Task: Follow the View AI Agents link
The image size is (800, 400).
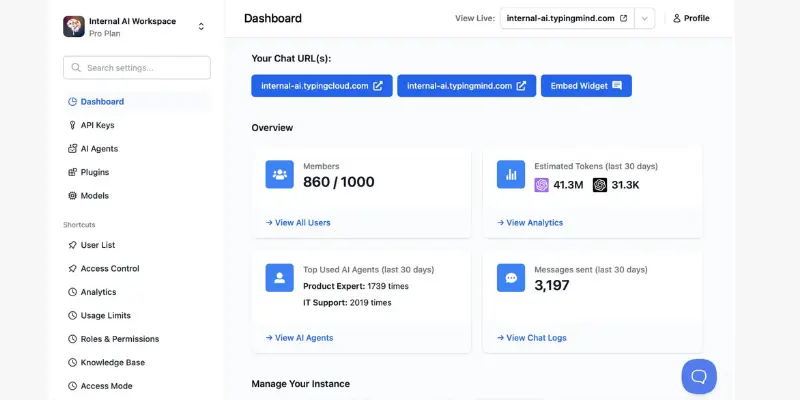Action: pyautogui.click(x=299, y=338)
